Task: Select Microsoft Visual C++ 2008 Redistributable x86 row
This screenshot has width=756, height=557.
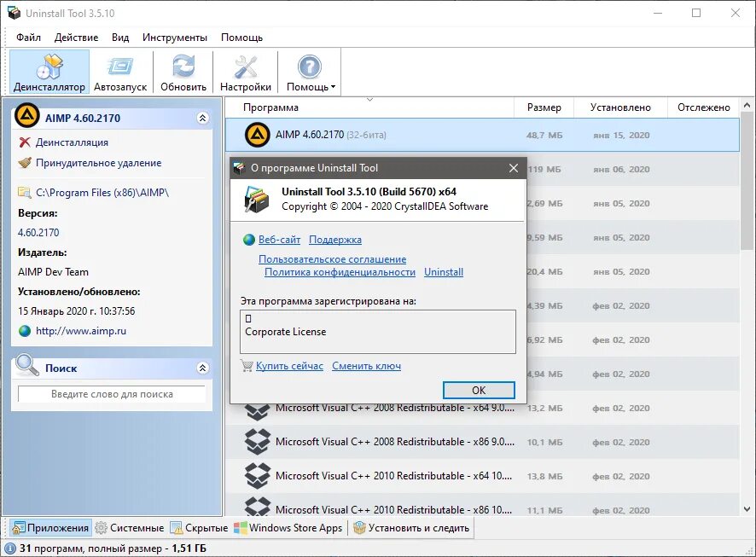Action: coord(482,442)
